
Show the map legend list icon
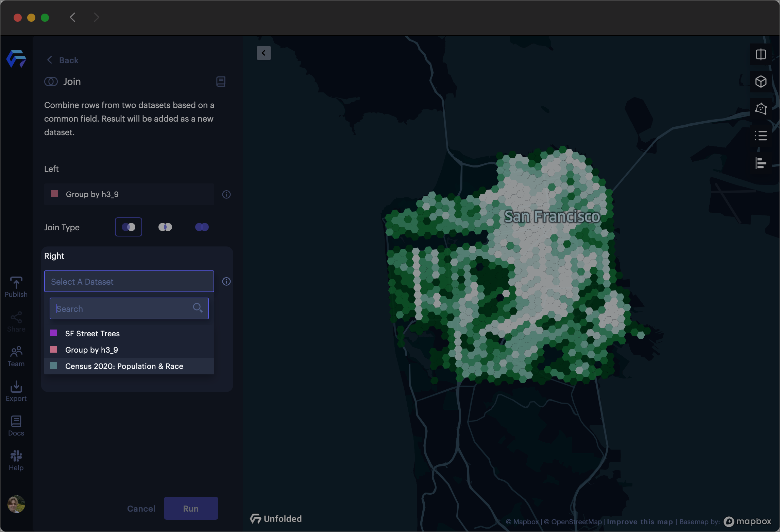pos(761,136)
